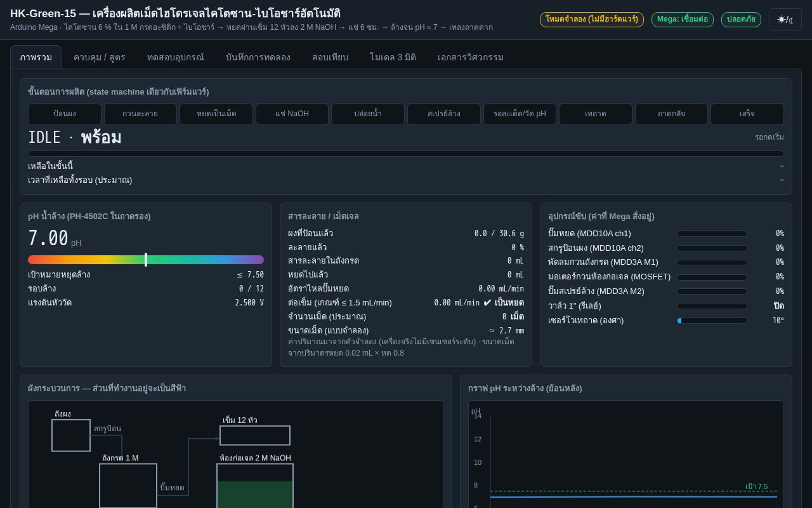Click the ถังกรด 1 M tank in the diagram
Image resolution: width=812 pixels, height=508 pixels.
coord(128,486)
